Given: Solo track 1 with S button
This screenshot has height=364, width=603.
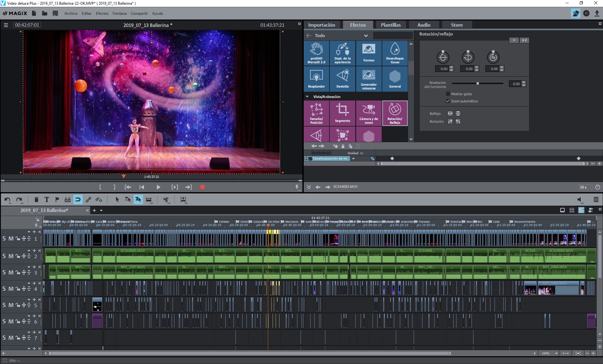Looking at the screenshot, I should pyautogui.click(x=4, y=239).
